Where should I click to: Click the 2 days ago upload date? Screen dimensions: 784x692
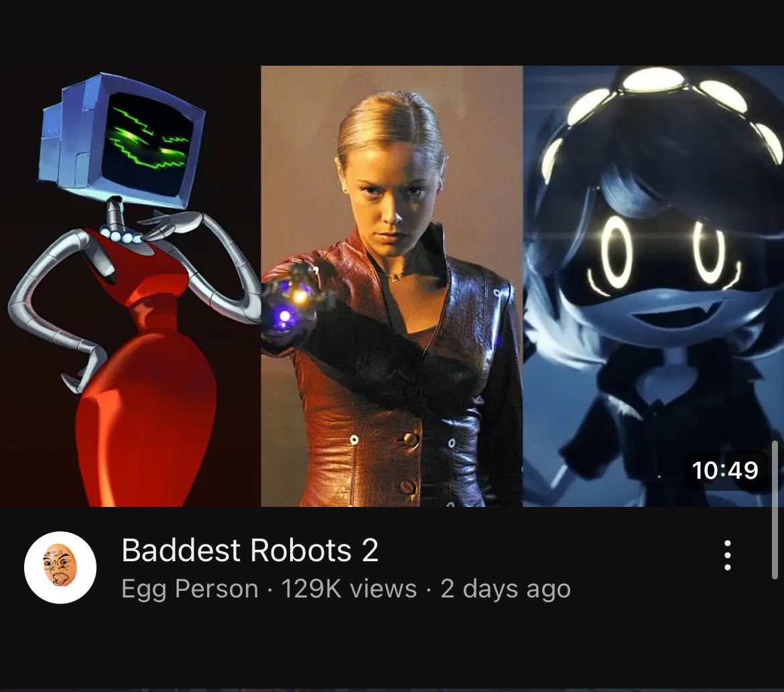click(505, 589)
